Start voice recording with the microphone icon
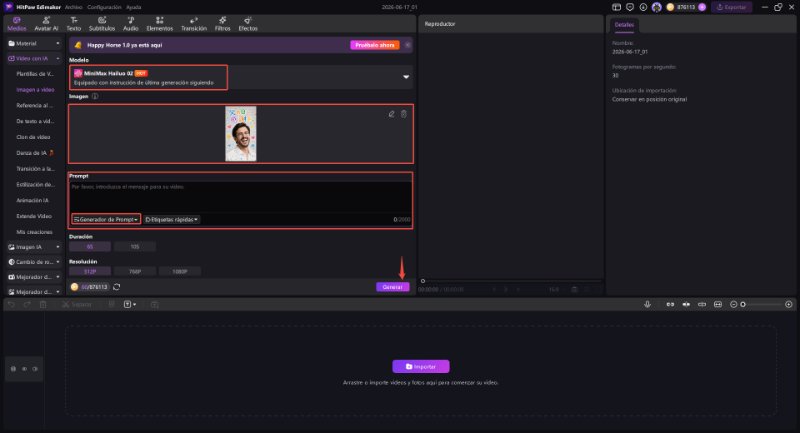800x433 pixels. tap(647, 304)
